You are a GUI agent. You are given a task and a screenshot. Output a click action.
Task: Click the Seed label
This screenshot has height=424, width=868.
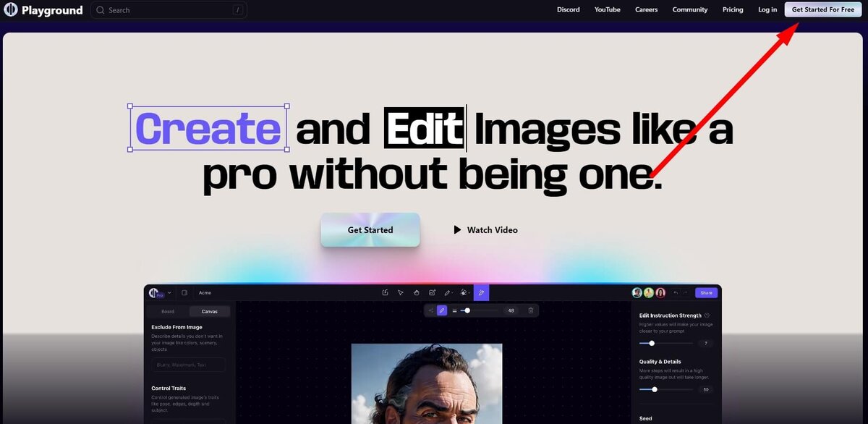(x=646, y=418)
